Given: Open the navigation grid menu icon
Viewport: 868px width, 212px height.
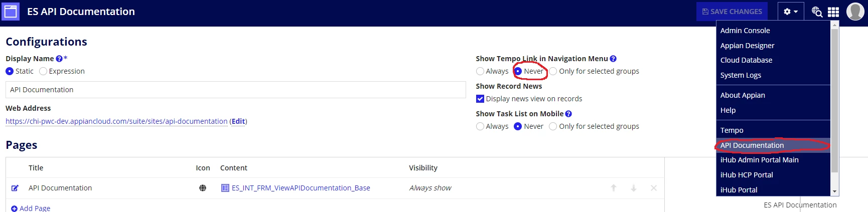Looking at the screenshot, I should (833, 12).
